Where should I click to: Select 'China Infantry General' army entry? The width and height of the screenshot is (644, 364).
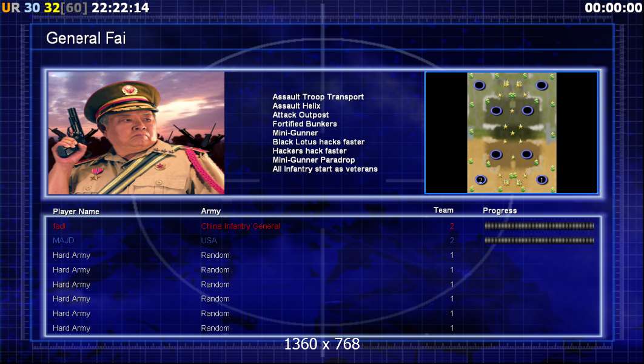(240, 226)
